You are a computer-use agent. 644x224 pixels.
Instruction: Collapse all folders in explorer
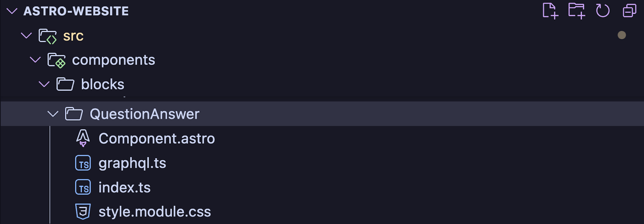tap(630, 11)
